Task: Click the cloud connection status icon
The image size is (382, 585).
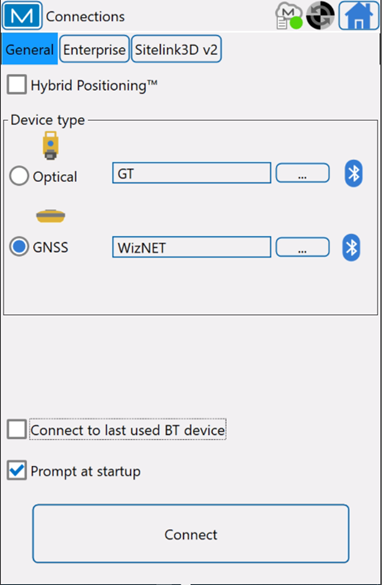Action: [288, 16]
